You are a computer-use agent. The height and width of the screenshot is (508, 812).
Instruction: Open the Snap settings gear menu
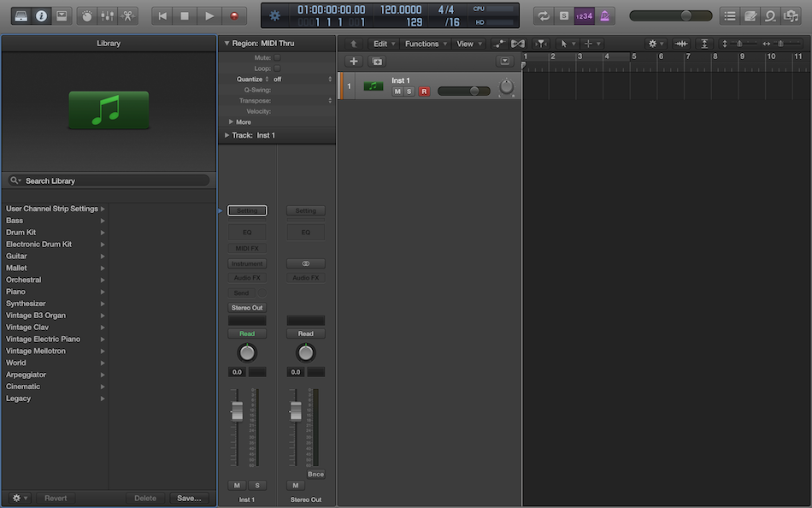(x=656, y=44)
